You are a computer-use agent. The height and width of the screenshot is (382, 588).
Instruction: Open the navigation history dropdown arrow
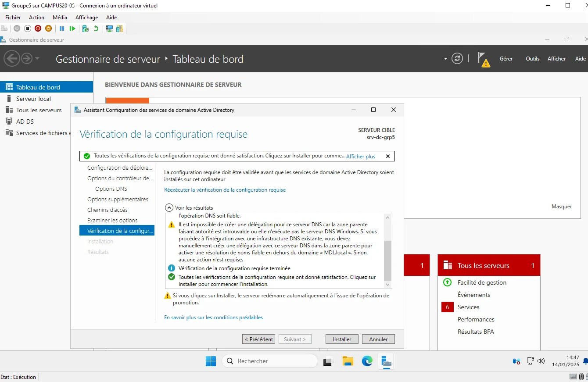[x=37, y=58]
